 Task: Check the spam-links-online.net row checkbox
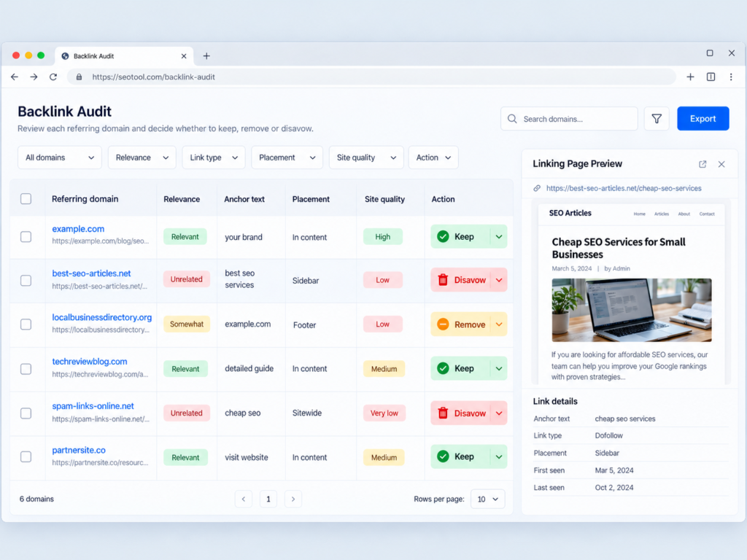[26, 413]
